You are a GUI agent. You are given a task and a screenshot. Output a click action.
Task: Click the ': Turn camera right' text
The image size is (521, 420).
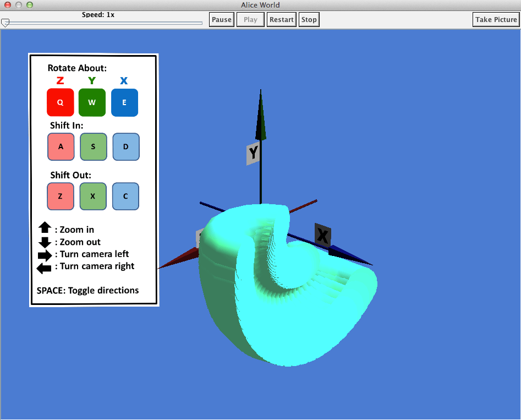point(95,266)
